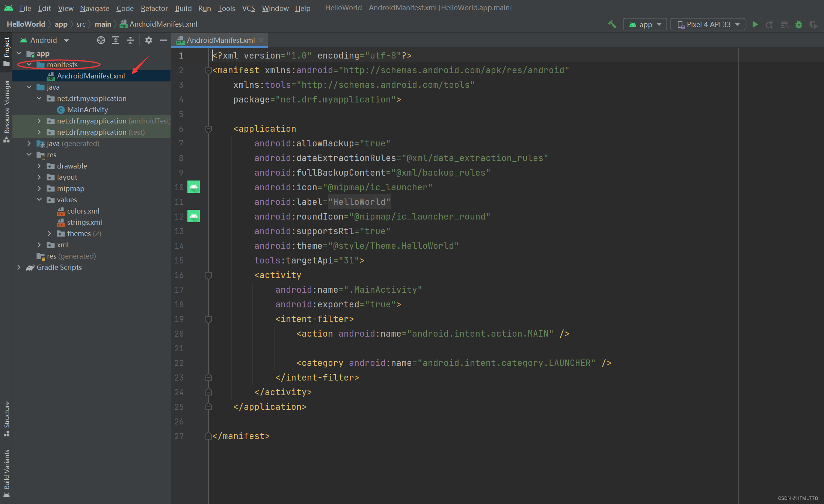Screen dimensions: 824x504
Task: Toggle the Android view dropdown selector
Action: [46, 39]
